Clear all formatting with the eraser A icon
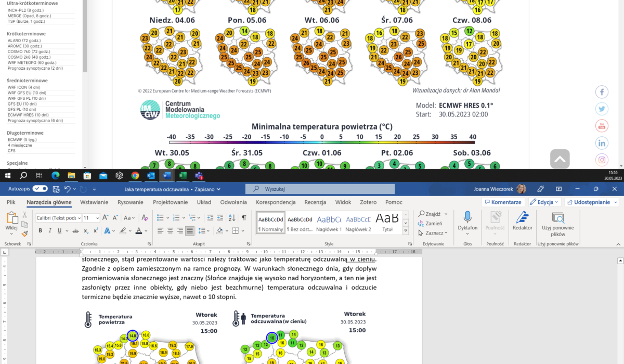This screenshot has width=624, height=364. (144, 218)
